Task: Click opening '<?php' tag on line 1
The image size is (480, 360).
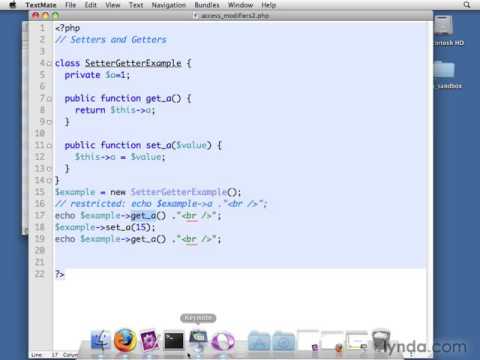Action: [x=68, y=28]
